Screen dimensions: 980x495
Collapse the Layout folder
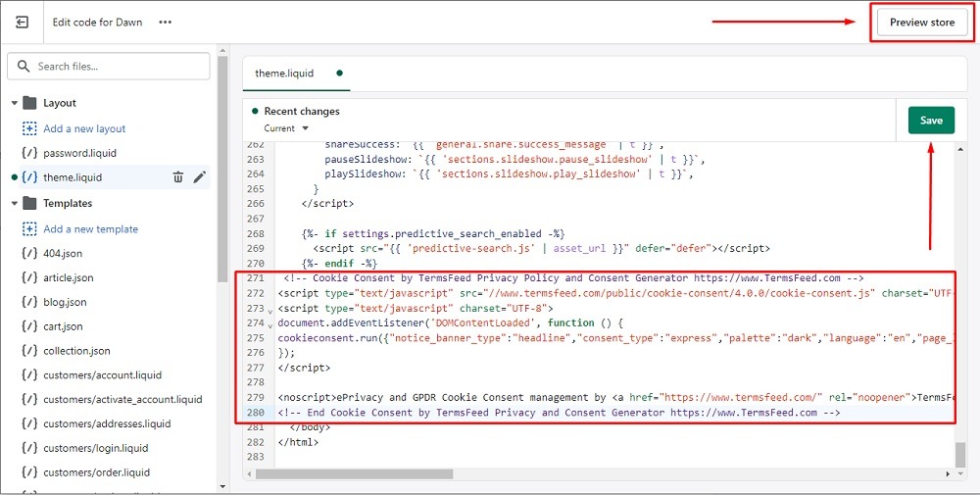[x=15, y=103]
